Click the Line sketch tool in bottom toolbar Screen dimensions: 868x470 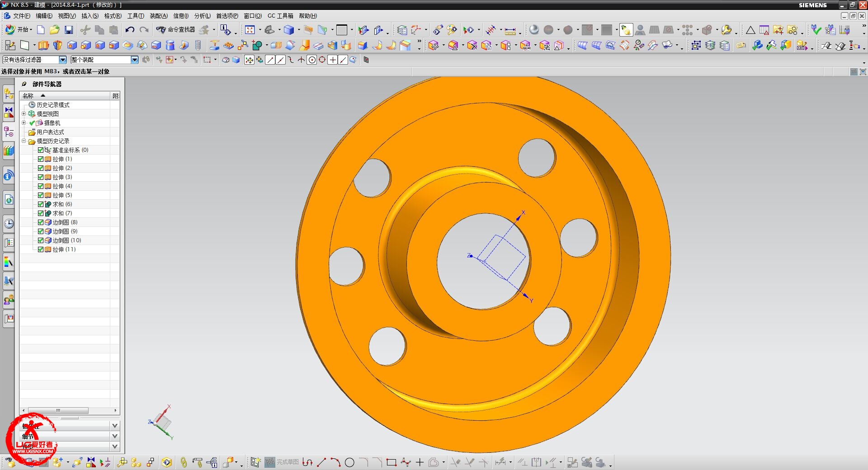coord(321,462)
